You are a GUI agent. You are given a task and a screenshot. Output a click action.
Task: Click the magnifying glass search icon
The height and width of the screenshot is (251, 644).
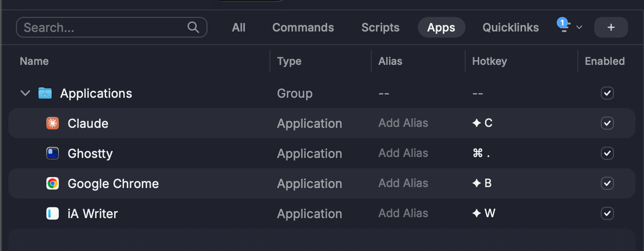tap(193, 27)
